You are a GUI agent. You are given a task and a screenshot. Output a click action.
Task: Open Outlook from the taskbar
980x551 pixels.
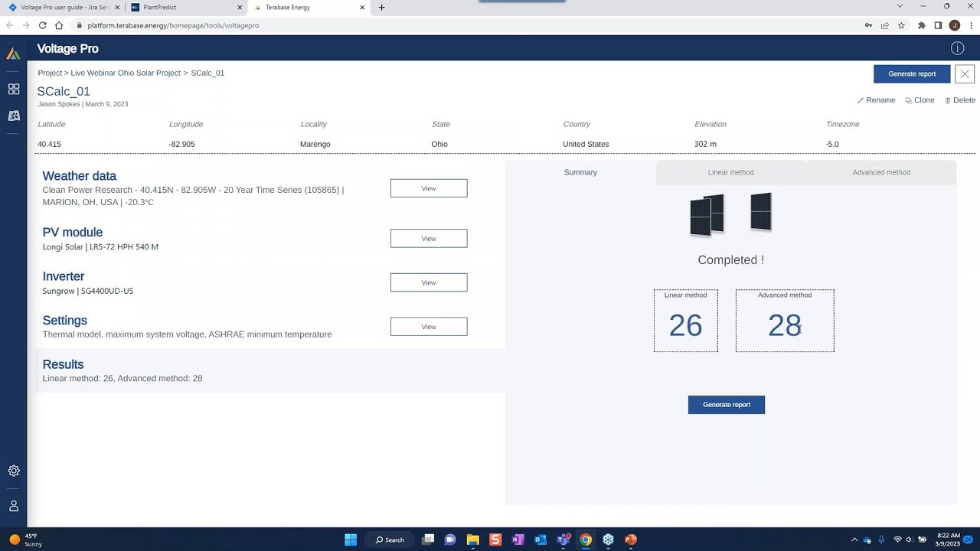tap(541, 540)
